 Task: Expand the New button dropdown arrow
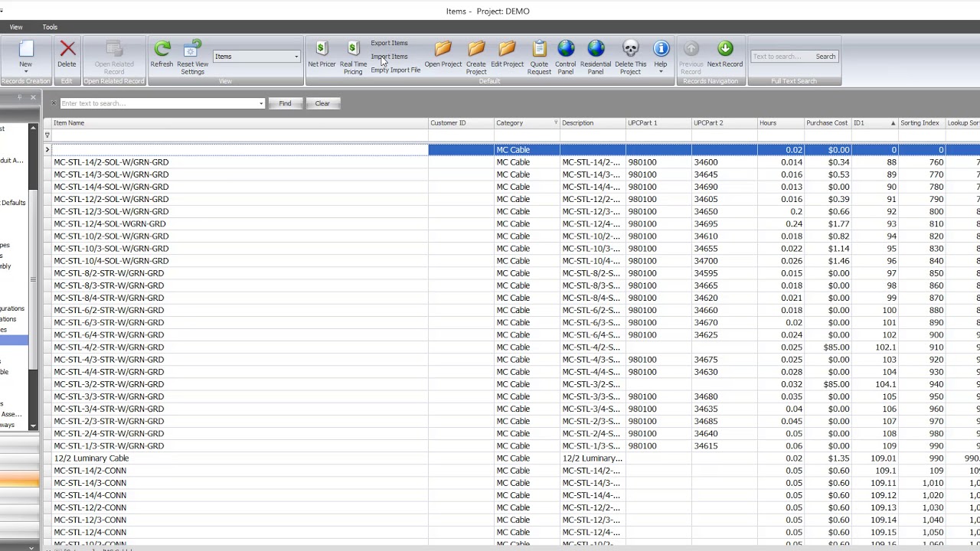pyautogui.click(x=25, y=72)
